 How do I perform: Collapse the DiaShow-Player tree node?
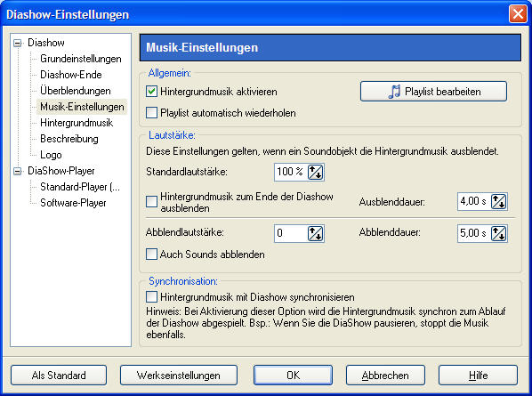point(17,171)
